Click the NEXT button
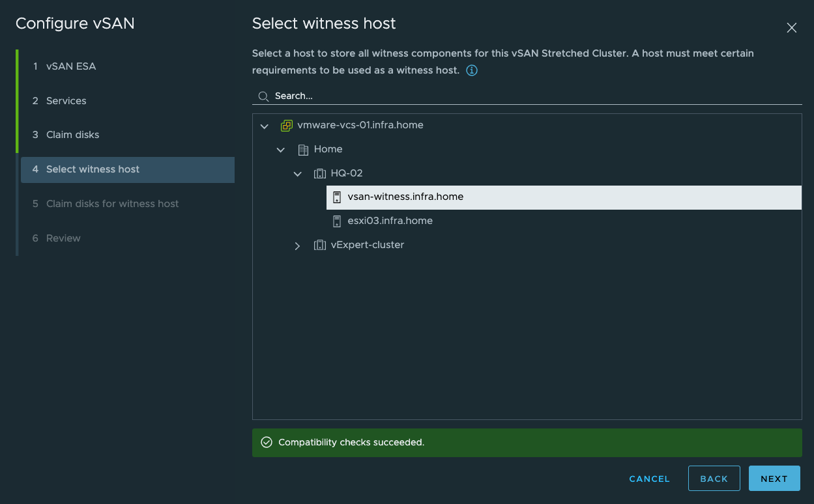 click(x=774, y=478)
